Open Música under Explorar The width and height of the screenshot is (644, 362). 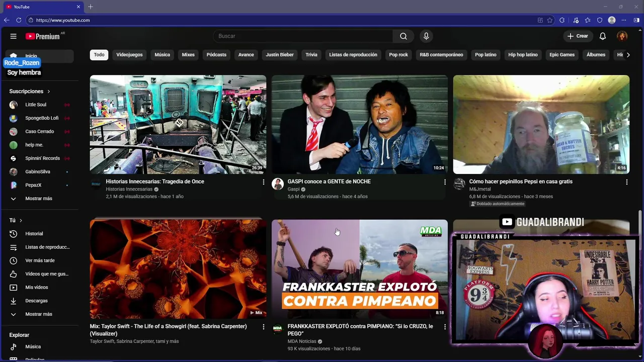point(40,346)
